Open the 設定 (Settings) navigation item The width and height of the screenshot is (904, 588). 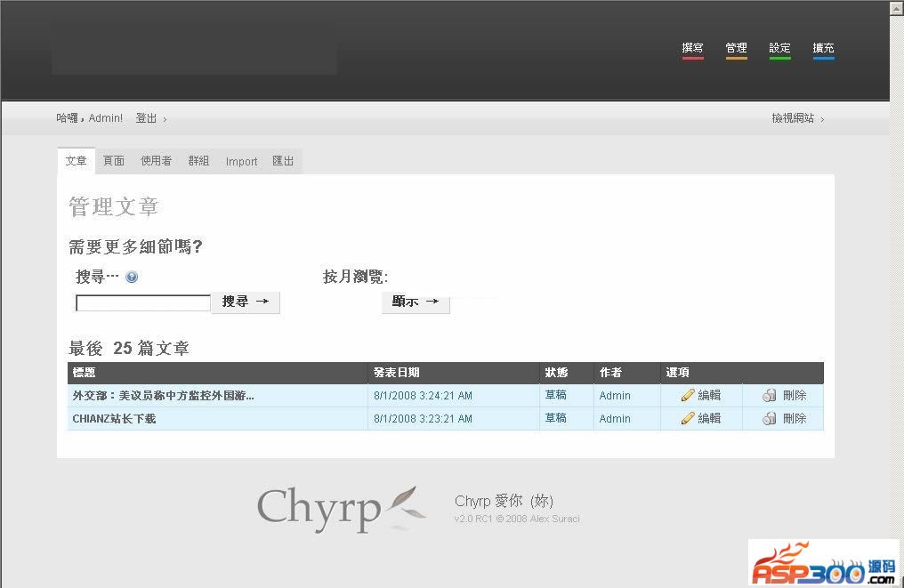point(779,48)
